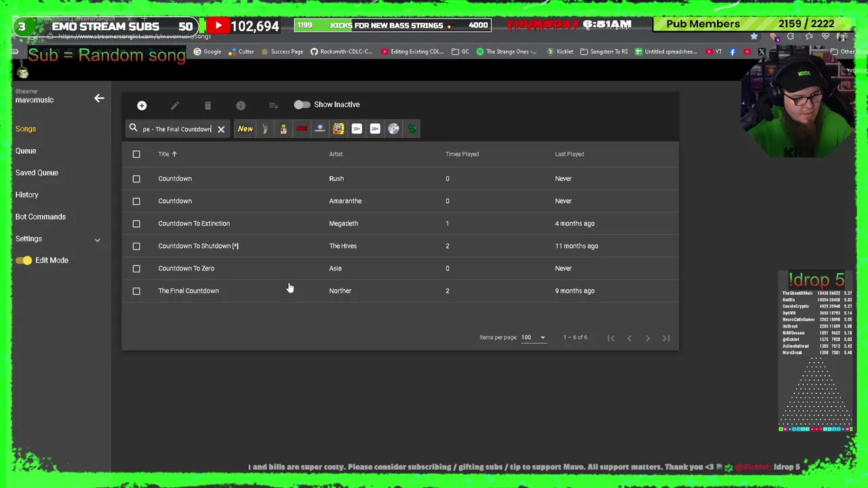Open the Untitled spreadsheet bookmark
This screenshot has width=868, height=488.
click(x=666, y=52)
